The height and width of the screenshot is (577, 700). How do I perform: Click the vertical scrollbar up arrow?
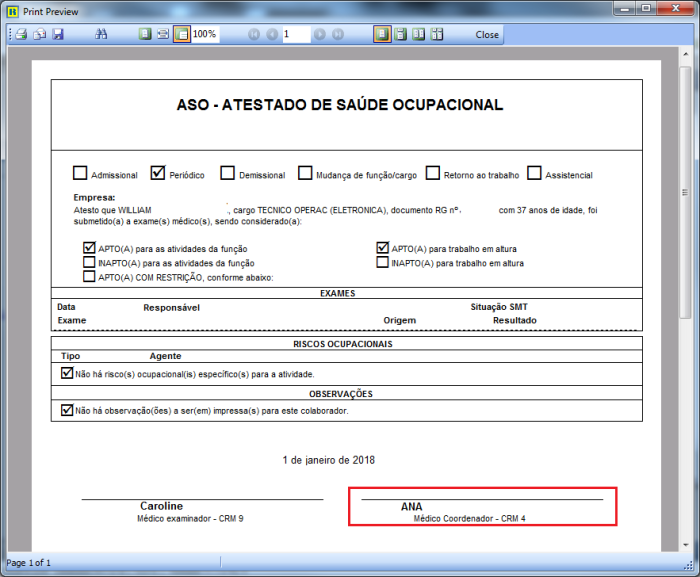pos(686,56)
